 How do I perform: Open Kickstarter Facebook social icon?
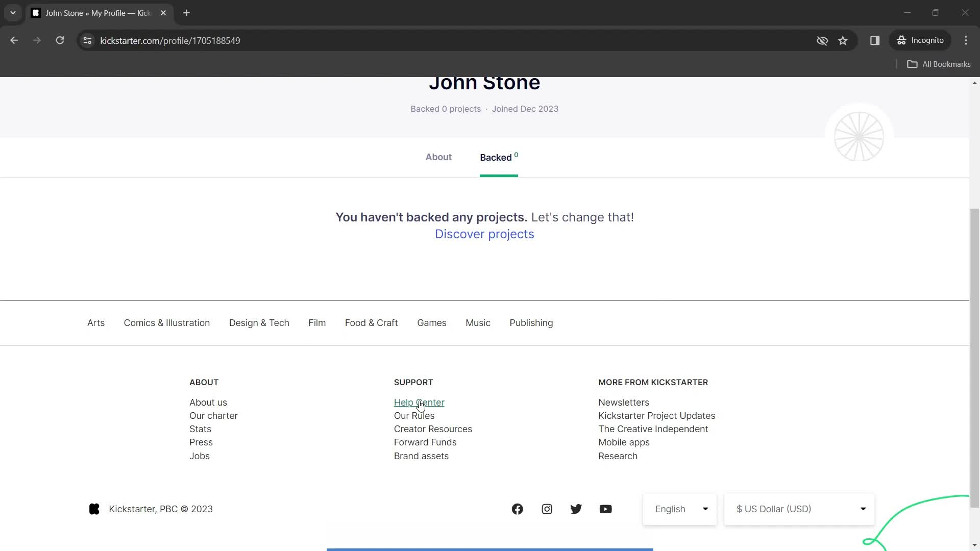tap(518, 508)
